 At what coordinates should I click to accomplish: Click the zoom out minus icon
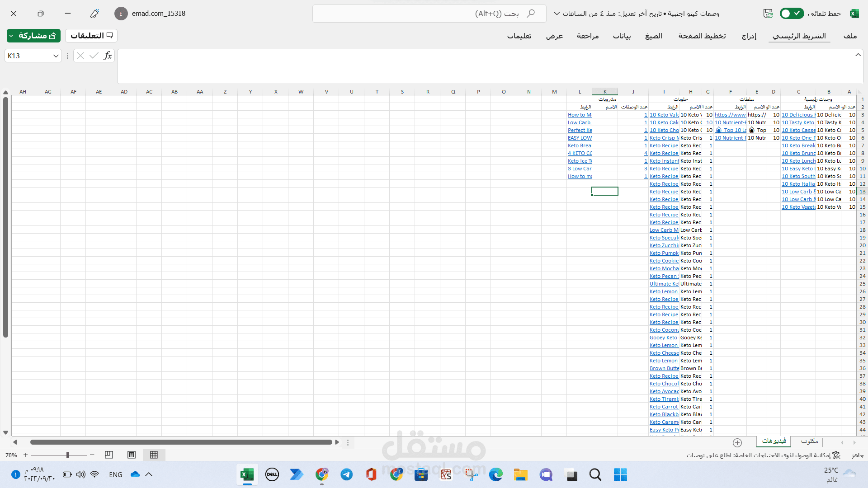(x=92, y=455)
